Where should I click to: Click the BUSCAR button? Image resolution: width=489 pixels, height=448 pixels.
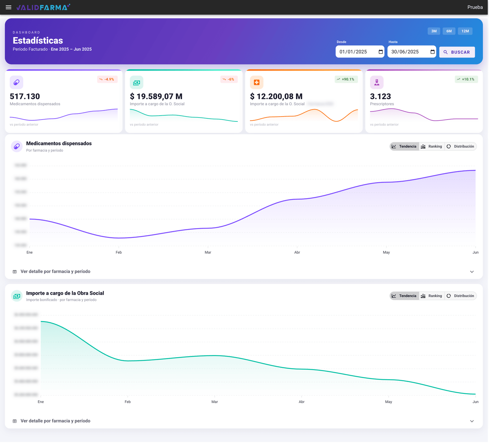(457, 52)
